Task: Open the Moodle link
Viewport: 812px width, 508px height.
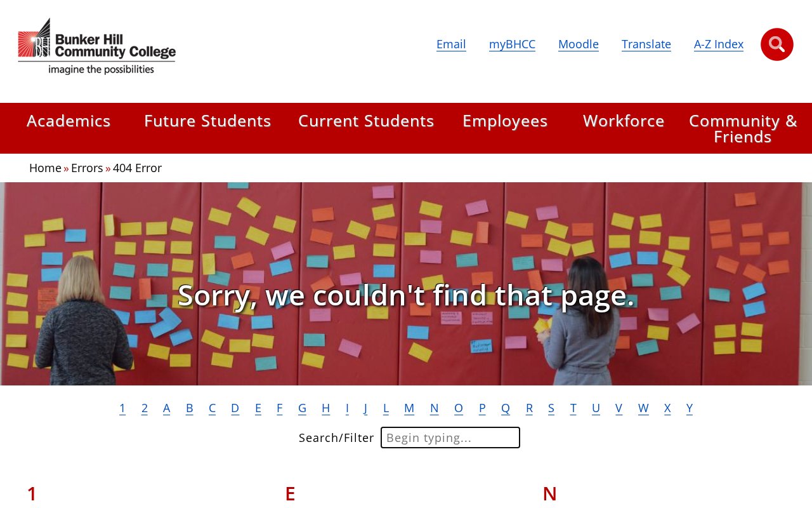Action: pos(579,44)
